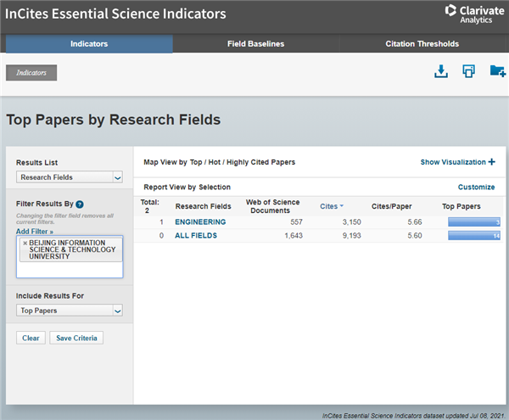Click the plus icon next to Show Visualization
Screen dimensions: 509x420
point(492,161)
